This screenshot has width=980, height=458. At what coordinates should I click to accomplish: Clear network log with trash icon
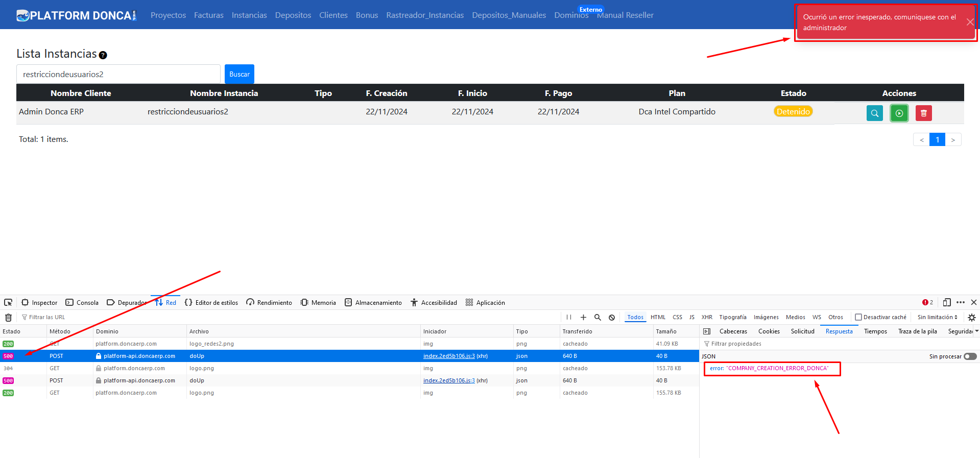8,318
